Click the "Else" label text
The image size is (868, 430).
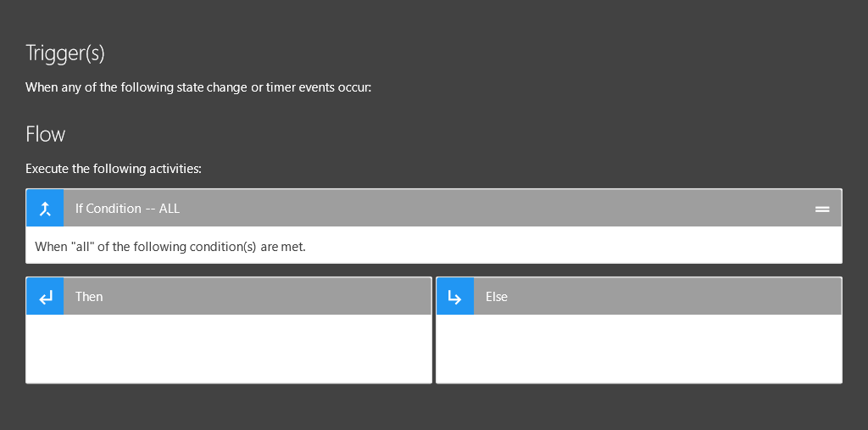tap(497, 297)
